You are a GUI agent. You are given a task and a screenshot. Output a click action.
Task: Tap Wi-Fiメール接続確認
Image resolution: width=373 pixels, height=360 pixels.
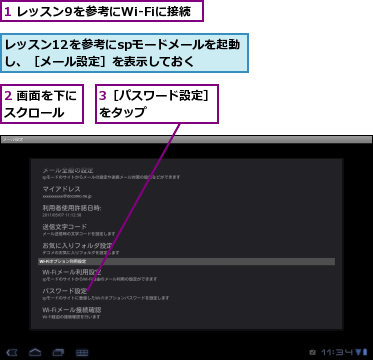(x=188, y=313)
